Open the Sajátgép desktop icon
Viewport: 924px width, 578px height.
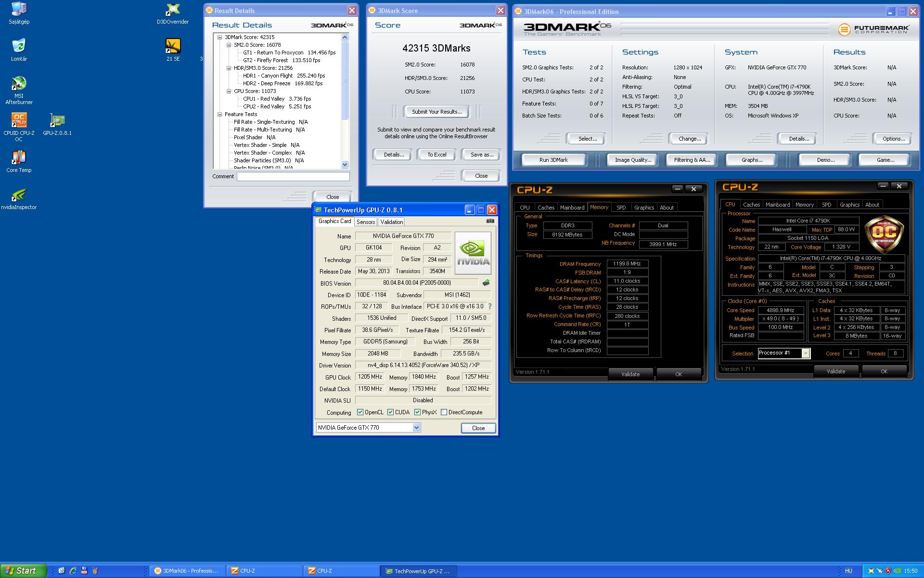(19, 13)
